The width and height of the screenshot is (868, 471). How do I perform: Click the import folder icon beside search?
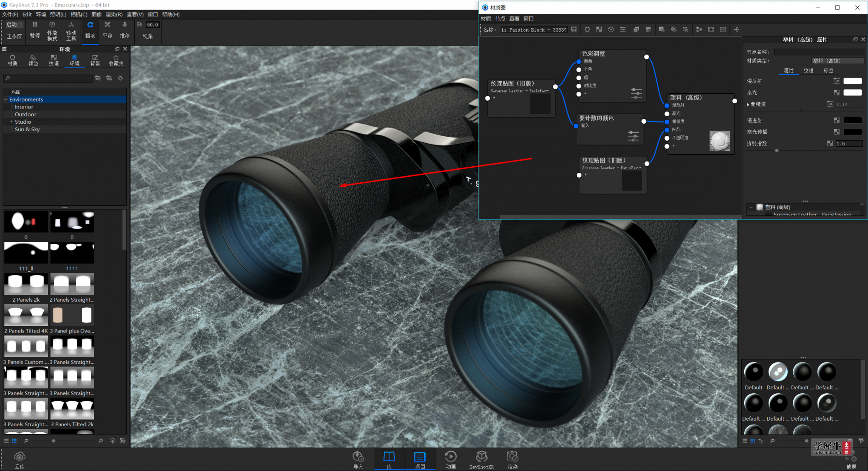point(109,78)
